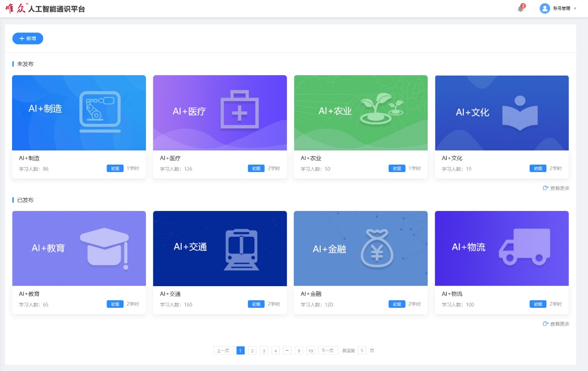Click 查看更多 under the 未发布 section
This screenshot has height=371, width=588.
click(x=556, y=188)
